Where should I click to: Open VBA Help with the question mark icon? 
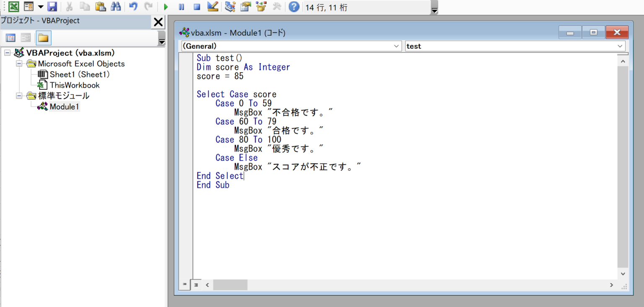point(293,7)
